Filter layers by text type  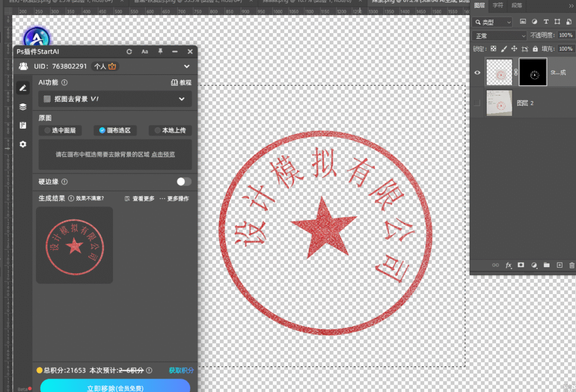tap(546, 22)
